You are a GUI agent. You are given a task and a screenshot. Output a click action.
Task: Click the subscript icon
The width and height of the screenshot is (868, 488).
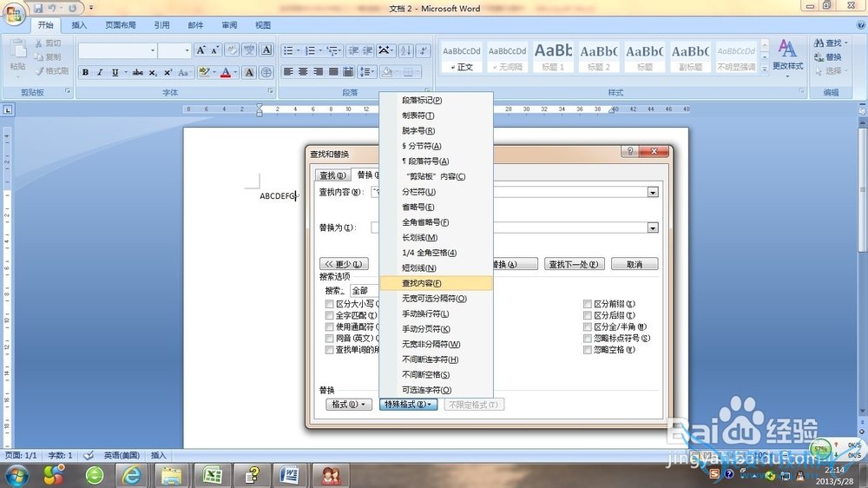coord(154,73)
